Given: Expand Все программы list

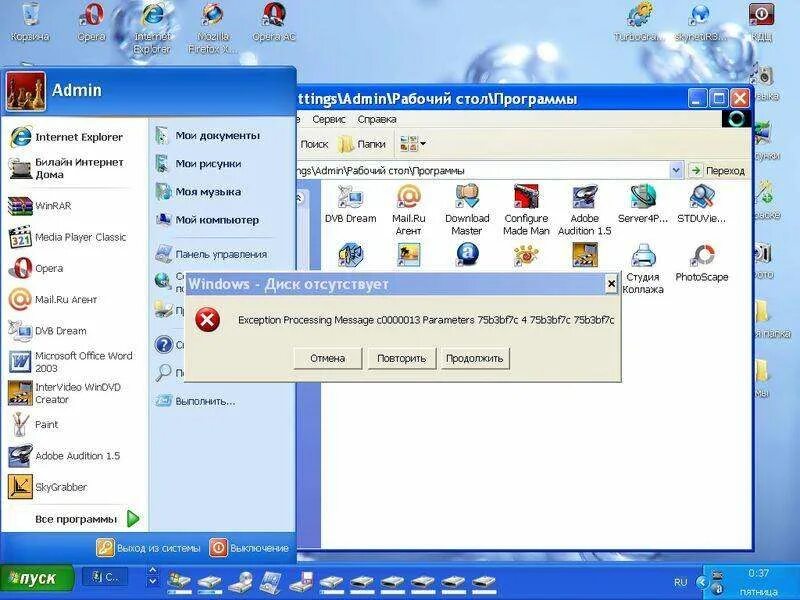Looking at the screenshot, I should 87,519.
